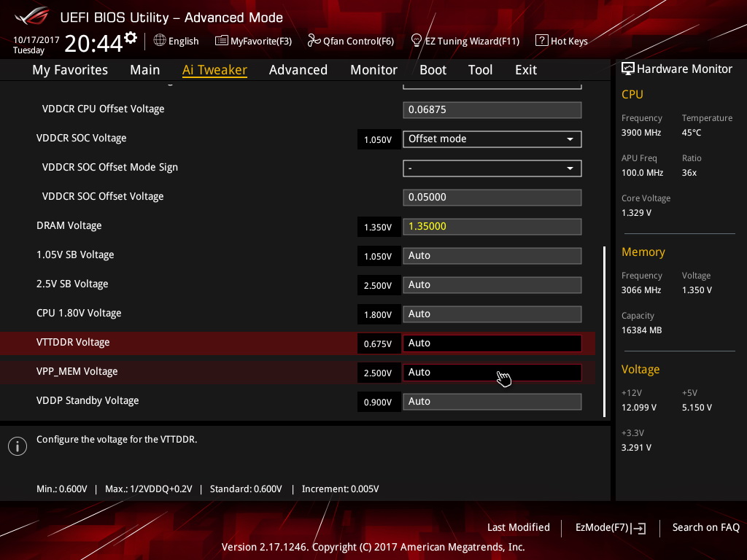747x560 pixels.
Task: Click the EzMode exit arrow icon
Action: click(638, 528)
